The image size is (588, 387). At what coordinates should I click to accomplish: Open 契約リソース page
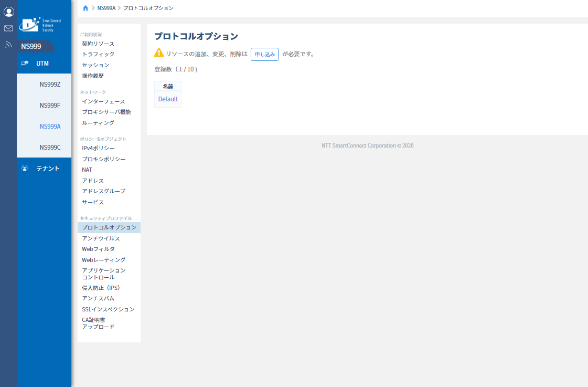98,44
